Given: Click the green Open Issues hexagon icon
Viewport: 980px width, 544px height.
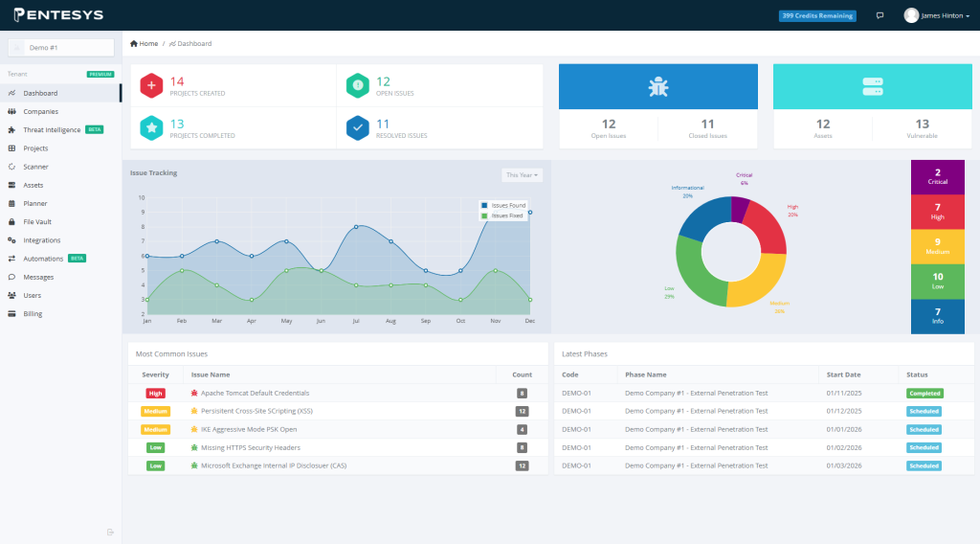Looking at the screenshot, I should click(x=357, y=85).
